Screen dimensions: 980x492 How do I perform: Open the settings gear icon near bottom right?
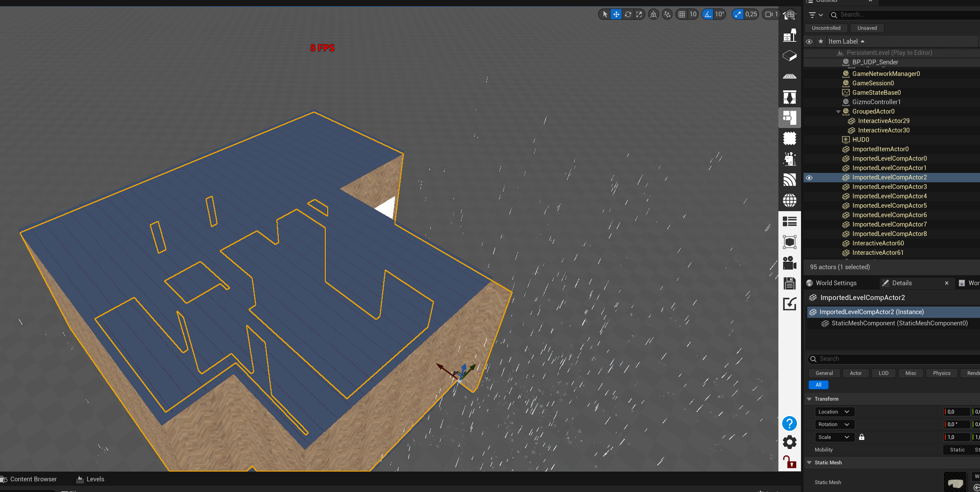789,442
